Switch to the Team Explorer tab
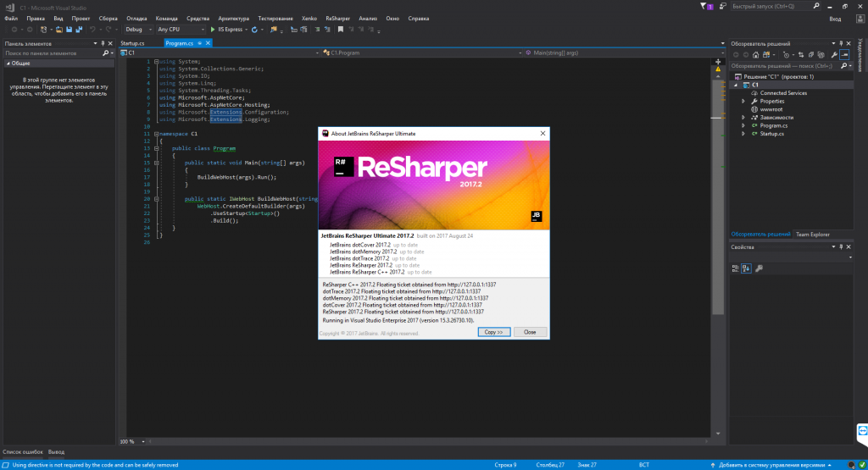Screen dimensions: 868x470 pos(813,235)
